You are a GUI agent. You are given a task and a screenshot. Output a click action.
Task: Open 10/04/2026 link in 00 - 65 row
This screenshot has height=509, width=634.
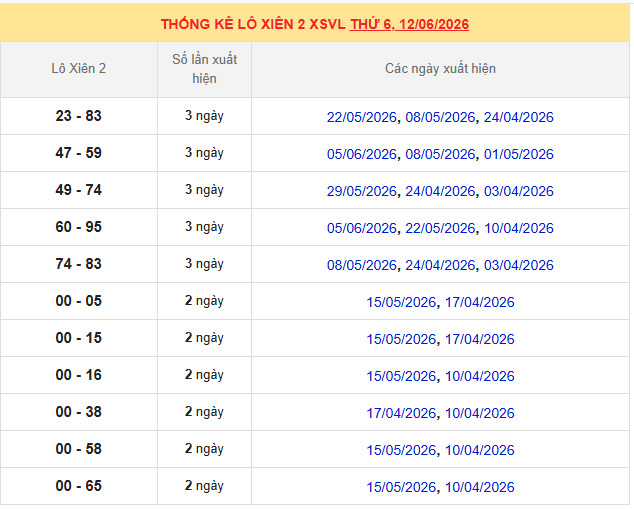[480, 487]
